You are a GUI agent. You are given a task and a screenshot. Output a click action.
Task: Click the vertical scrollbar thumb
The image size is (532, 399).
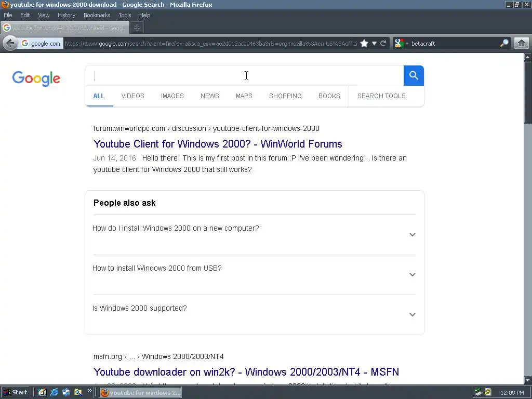pos(528,92)
